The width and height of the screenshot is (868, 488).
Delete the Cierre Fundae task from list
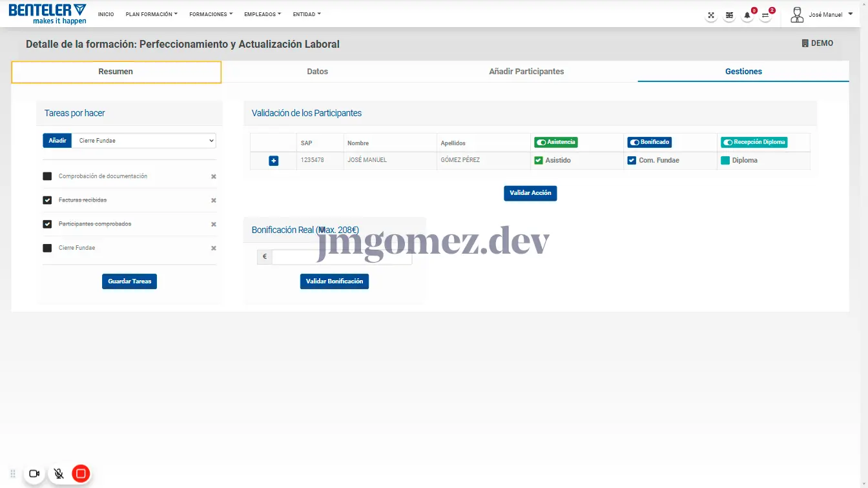point(213,248)
